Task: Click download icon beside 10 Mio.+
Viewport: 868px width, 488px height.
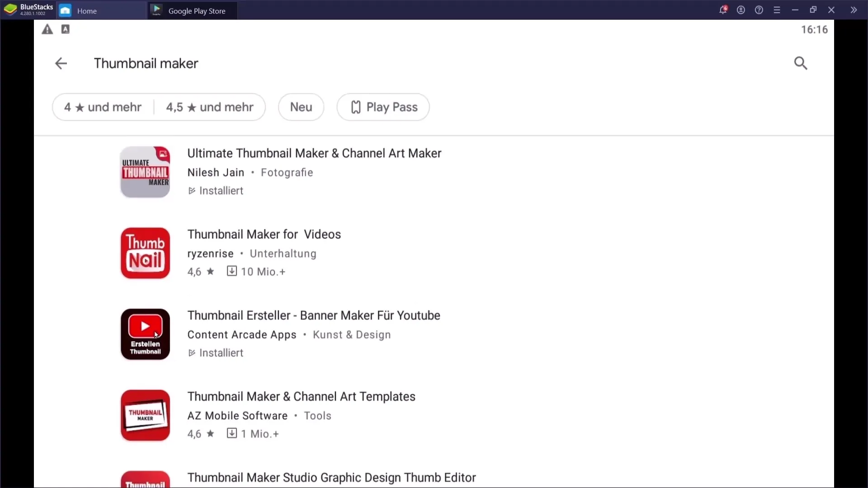Action: (x=231, y=271)
